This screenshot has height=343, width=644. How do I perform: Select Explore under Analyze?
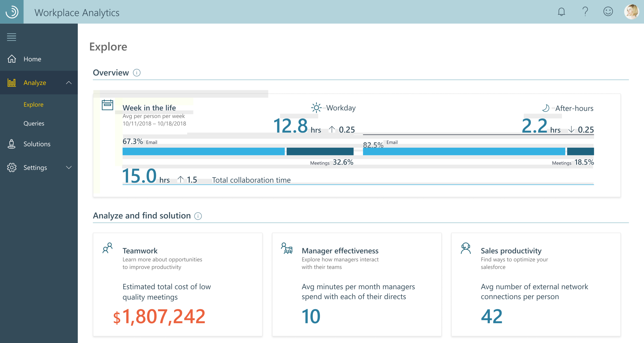point(33,105)
